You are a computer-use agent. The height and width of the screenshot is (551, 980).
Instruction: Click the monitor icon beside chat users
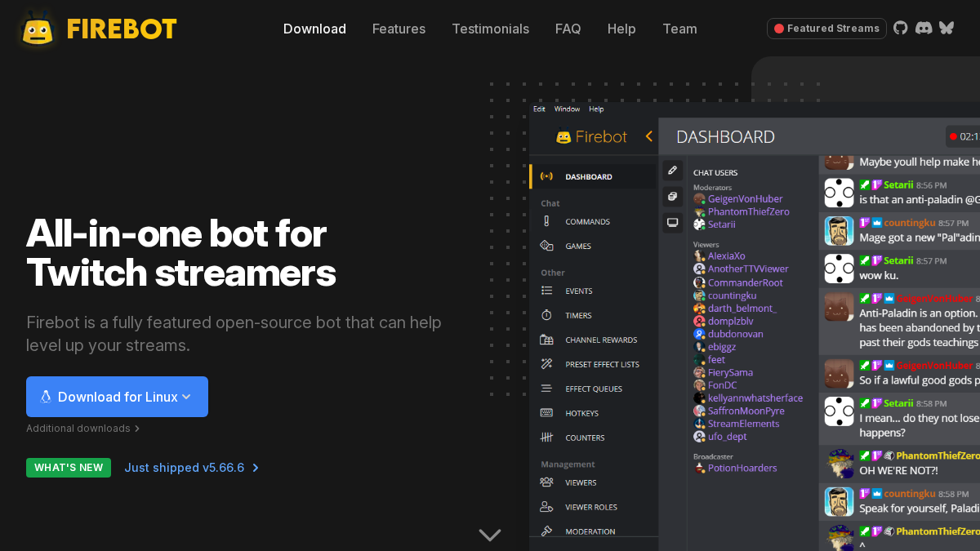[673, 222]
